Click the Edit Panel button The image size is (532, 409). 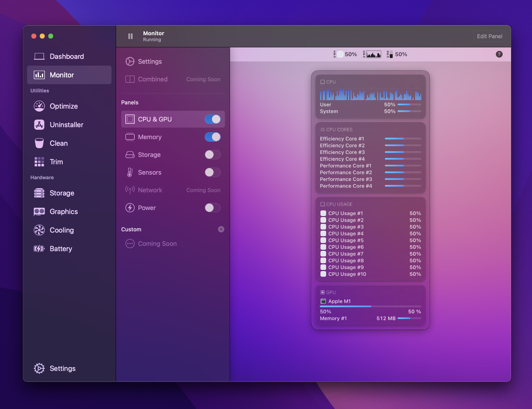coord(489,36)
